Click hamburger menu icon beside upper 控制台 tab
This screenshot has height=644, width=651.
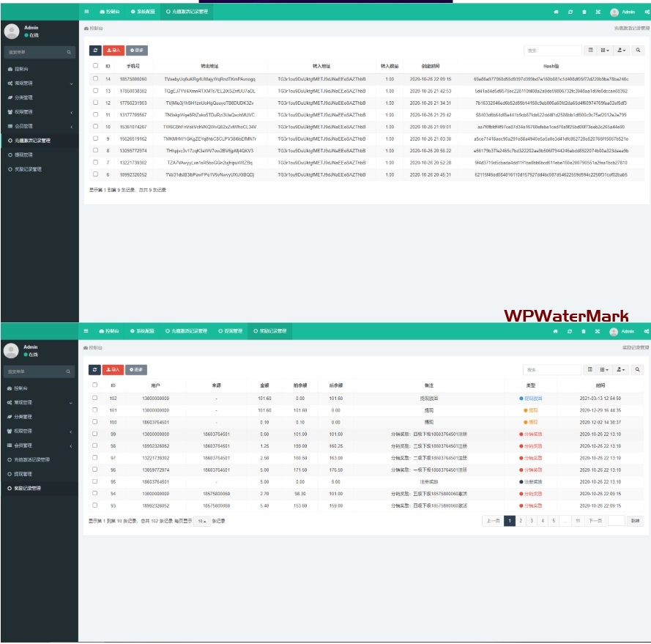point(86,12)
